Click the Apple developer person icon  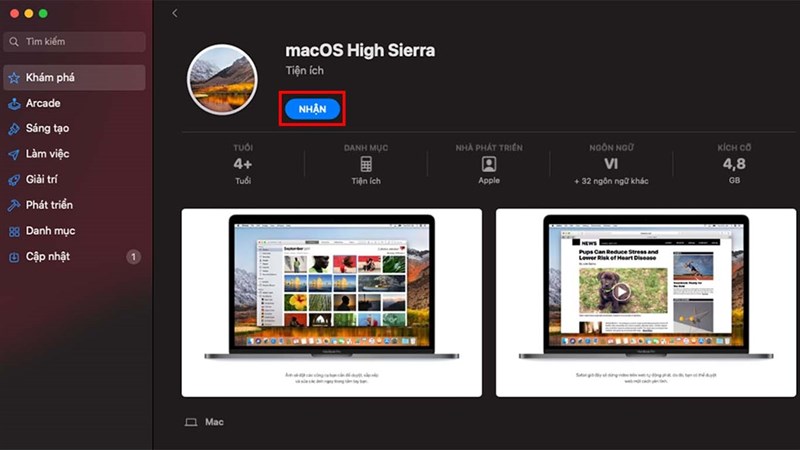[x=489, y=164]
